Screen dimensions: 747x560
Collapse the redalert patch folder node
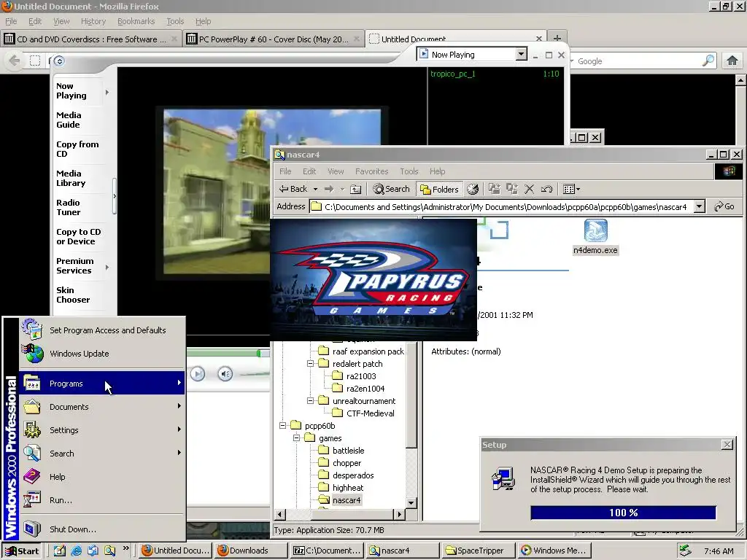310,363
